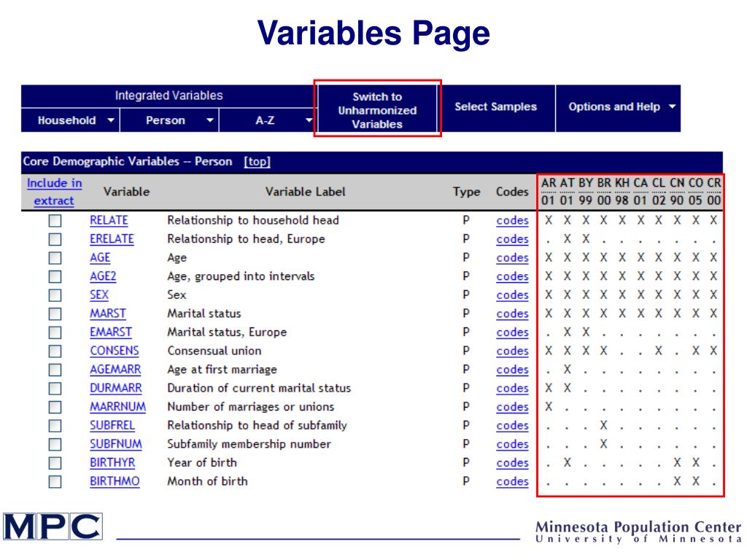Open the BIRTHYR variable link
Viewport: 747px width, 560px height.
[x=112, y=463]
